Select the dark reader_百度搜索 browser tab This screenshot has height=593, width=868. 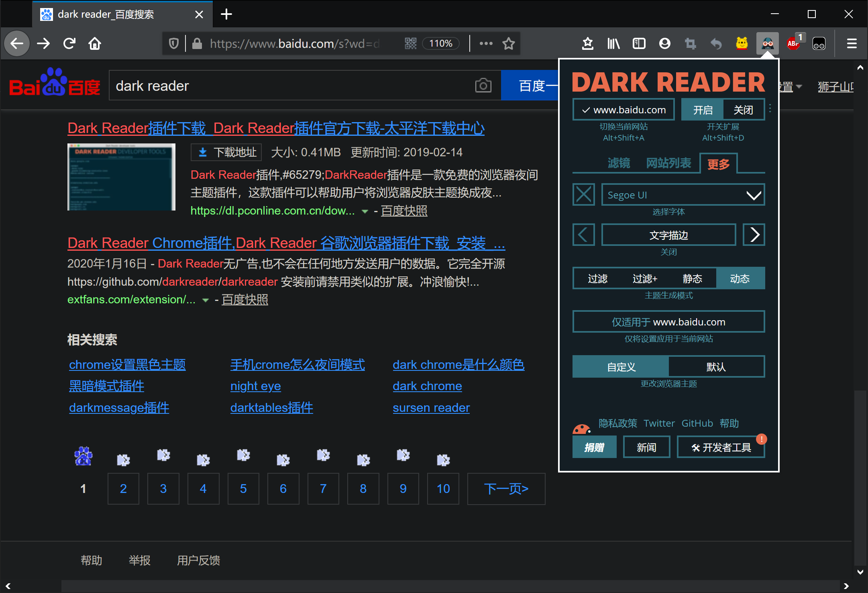tap(122, 14)
